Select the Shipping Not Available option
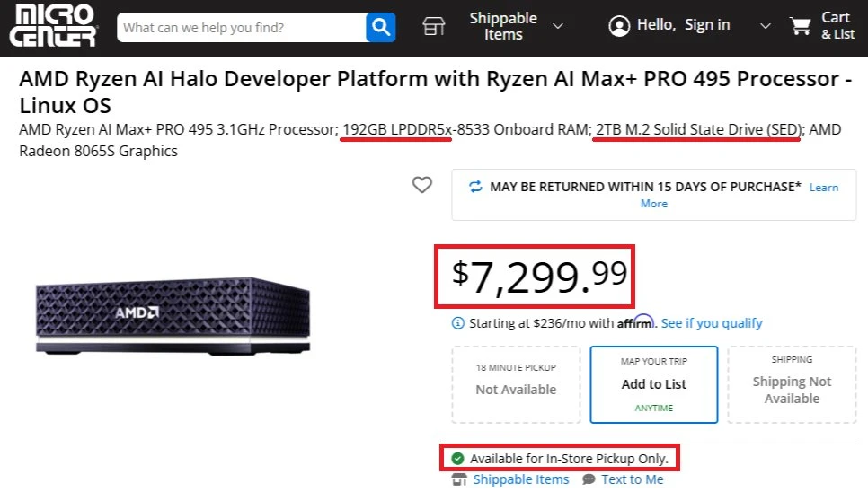 coord(792,385)
